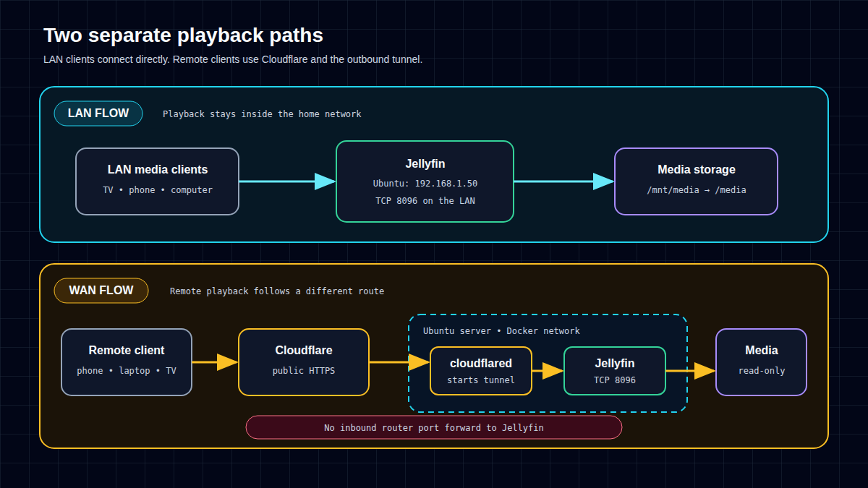Click the 'Two separate playback paths' title
The height and width of the screenshot is (488, 868).
[x=184, y=35]
